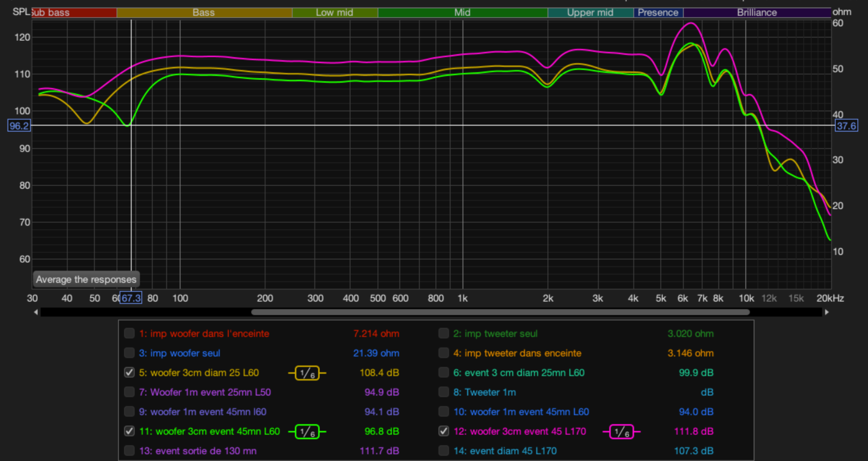The height and width of the screenshot is (461, 868).
Task: Click the 1/6 smoothing icon for trace 5
Action: coord(307,373)
